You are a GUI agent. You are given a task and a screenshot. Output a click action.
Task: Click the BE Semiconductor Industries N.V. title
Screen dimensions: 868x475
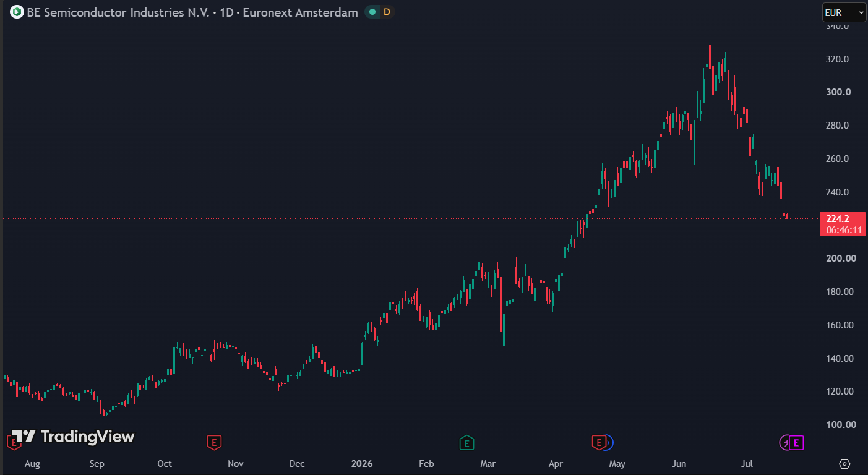[x=118, y=12]
